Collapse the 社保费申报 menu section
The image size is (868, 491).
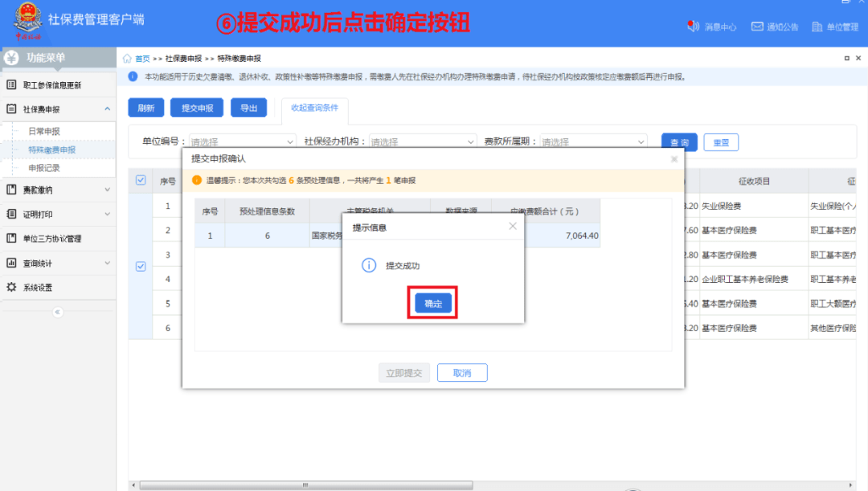click(x=56, y=107)
